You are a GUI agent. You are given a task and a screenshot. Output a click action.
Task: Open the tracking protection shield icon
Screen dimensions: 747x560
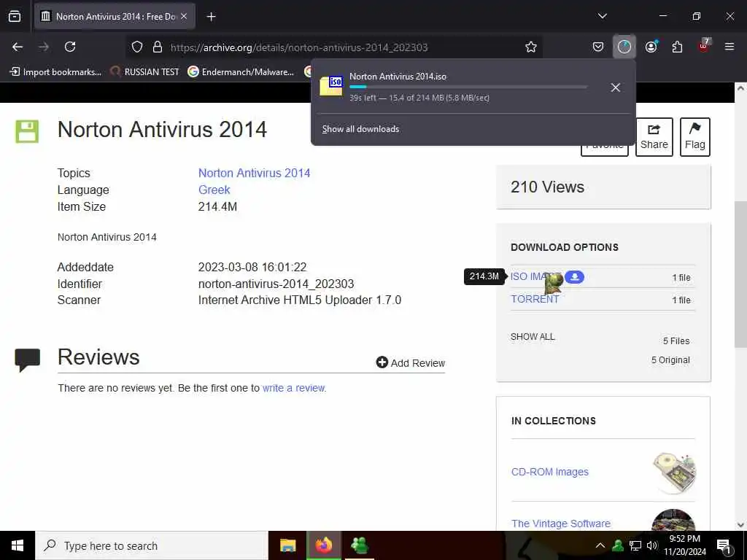(137, 47)
